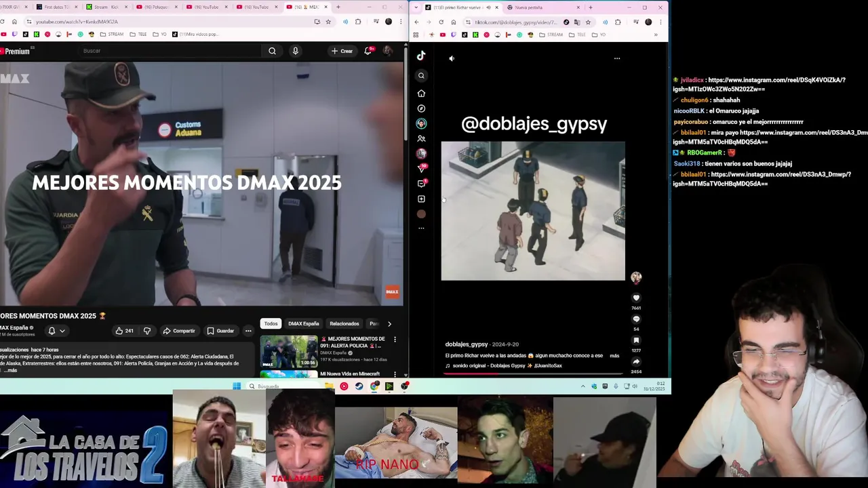868x488 pixels.
Task: Click the TikTok logo in sidebar
Action: (x=421, y=56)
